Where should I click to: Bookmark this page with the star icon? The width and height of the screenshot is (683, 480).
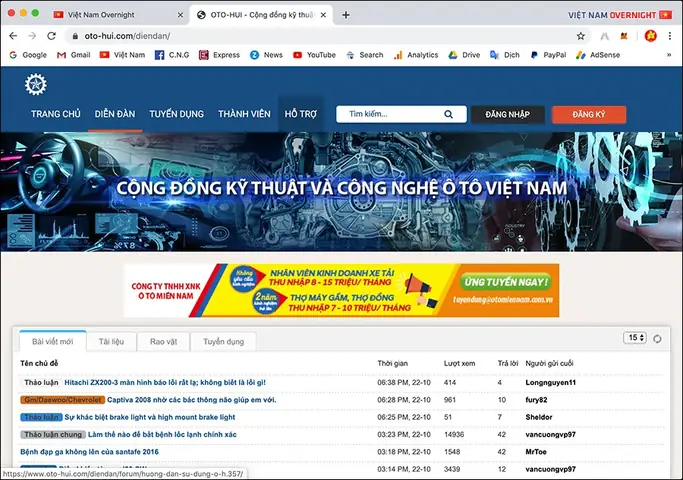click(581, 36)
